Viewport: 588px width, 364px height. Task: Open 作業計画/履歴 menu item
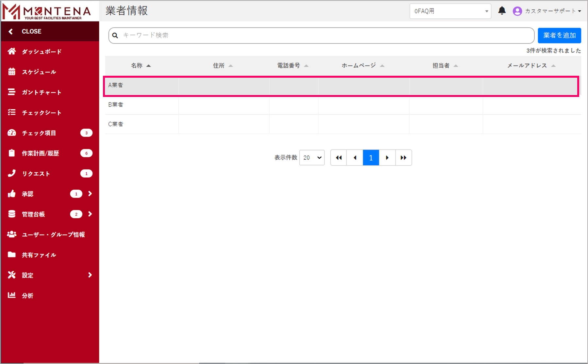40,153
